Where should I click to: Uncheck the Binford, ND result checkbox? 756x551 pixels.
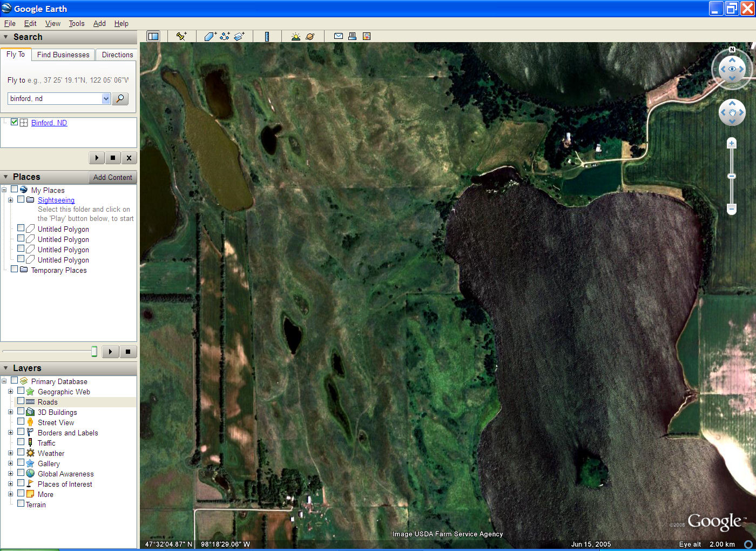point(14,122)
